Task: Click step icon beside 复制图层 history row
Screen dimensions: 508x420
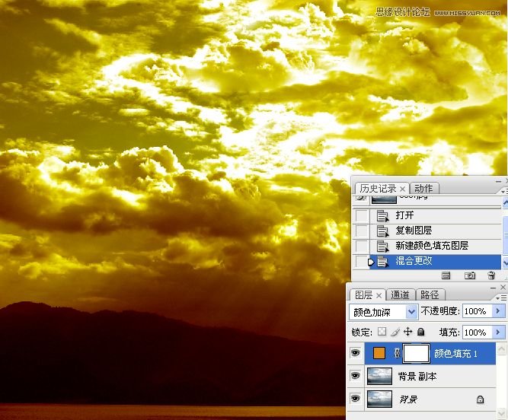Action: 382,231
